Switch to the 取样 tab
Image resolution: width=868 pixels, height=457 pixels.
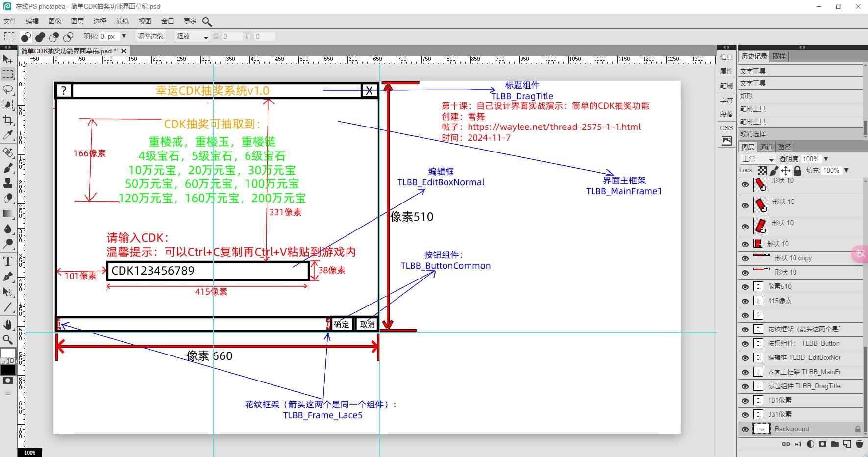pos(779,56)
